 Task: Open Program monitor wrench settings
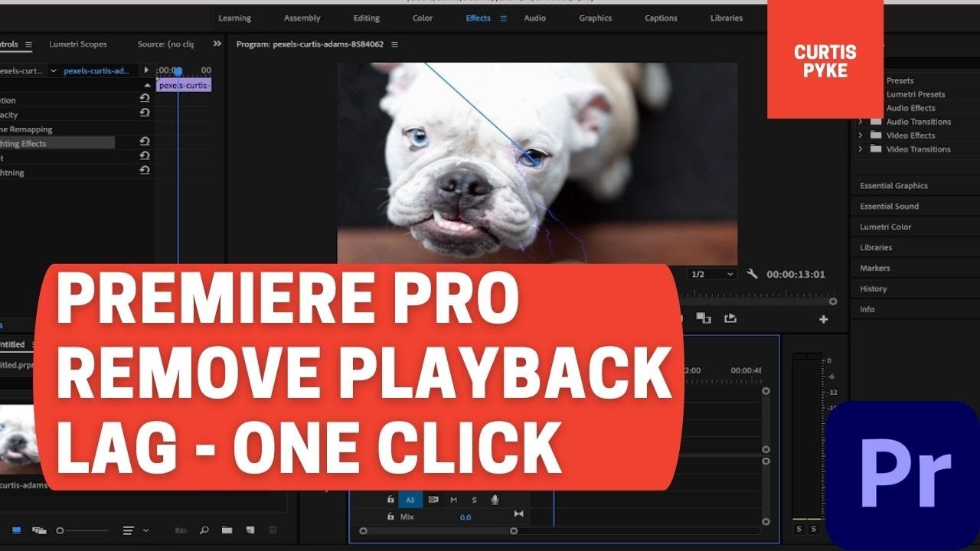pyautogui.click(x=752, y=274)
